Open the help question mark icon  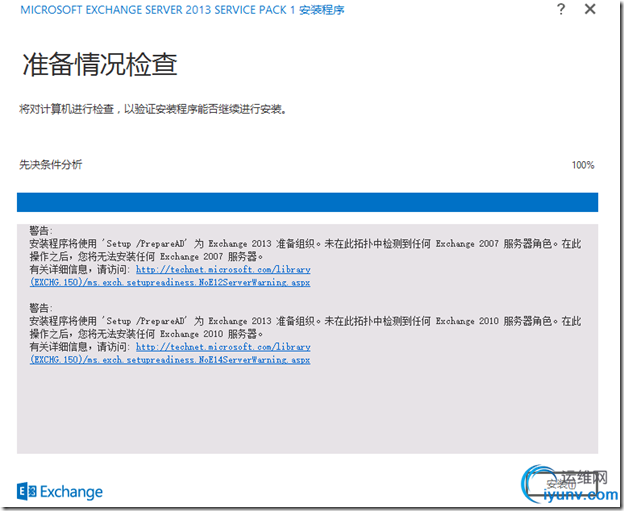click(561, 9)
